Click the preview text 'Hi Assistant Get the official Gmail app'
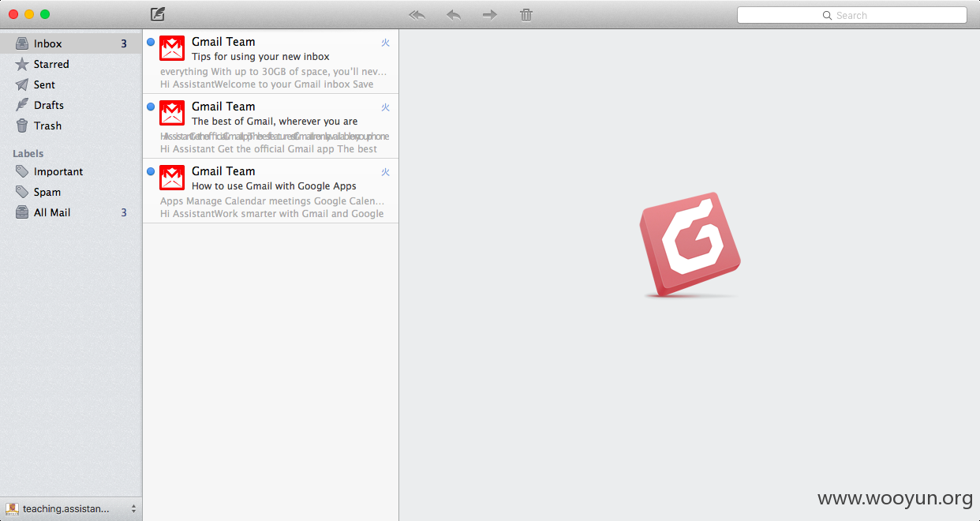The width and height of the screenshot is (980, 521). click(x=268, y=148)
